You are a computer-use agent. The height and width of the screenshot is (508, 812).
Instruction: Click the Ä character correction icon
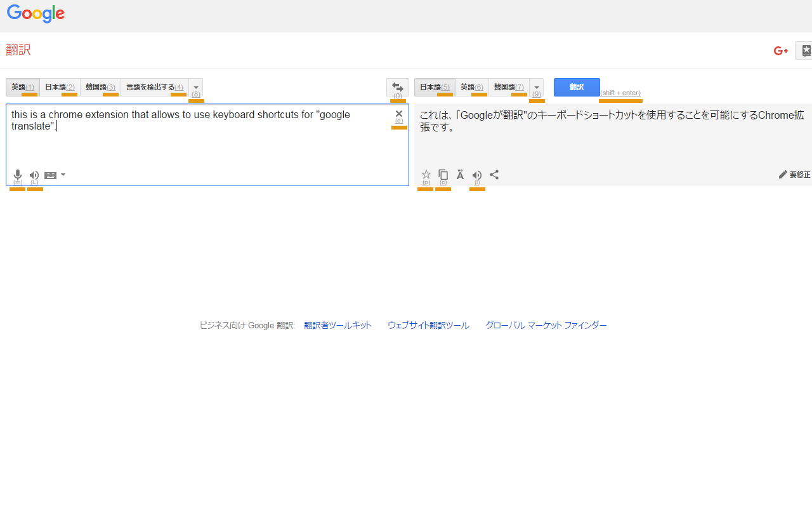coord(460,175)
